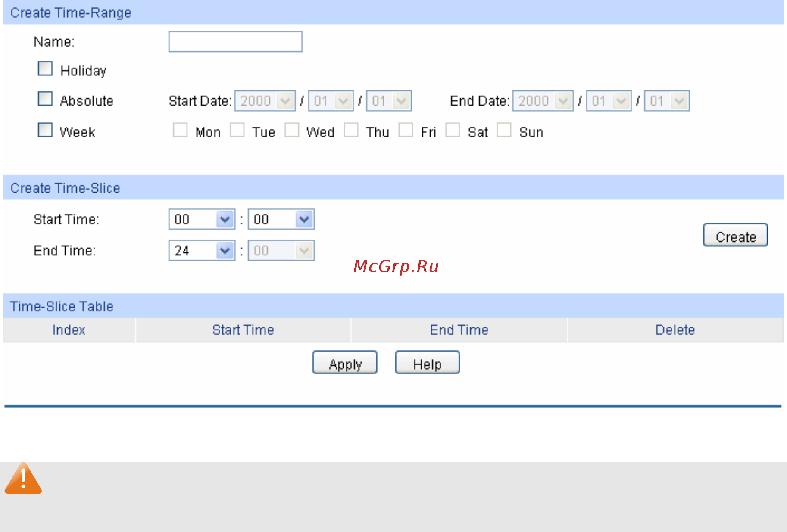This screenshot has width=787, height=532.
Task: Check the Absolute option
Action: point(45,99)
